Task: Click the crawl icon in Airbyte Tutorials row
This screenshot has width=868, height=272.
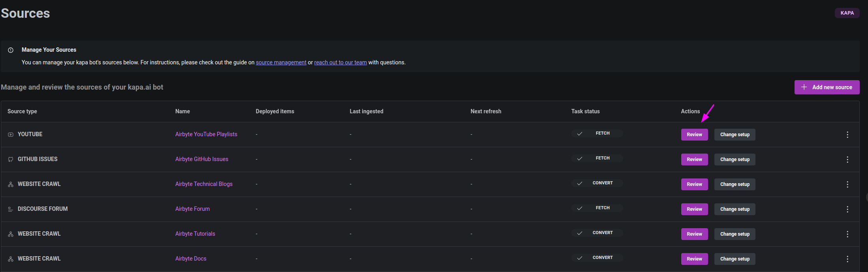Action: coord(11,234)
